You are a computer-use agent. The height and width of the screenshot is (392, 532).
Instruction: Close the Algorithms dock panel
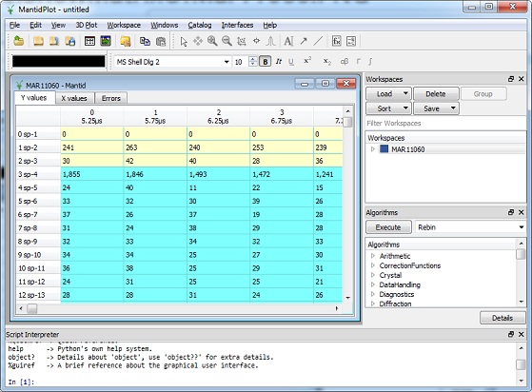coord(522,212)
